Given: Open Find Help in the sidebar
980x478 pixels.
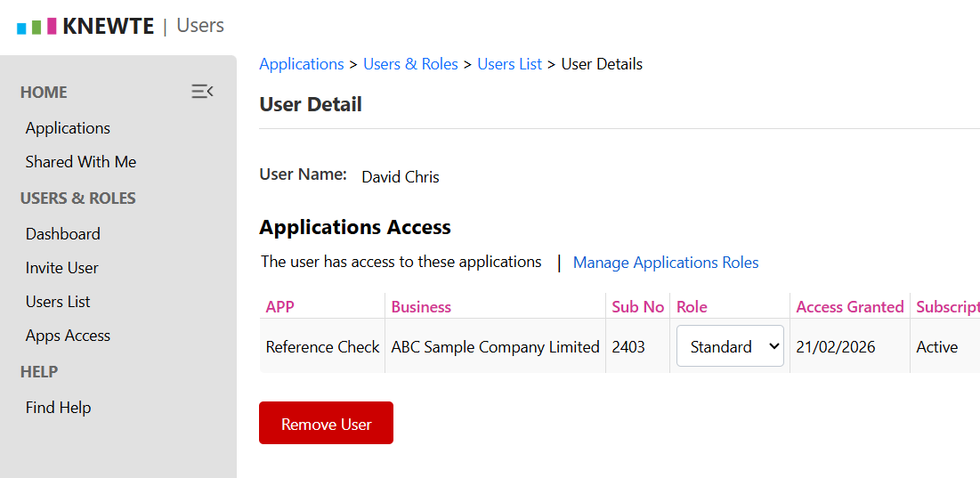Looking at the screenshot, I should (x=58, y=408).
